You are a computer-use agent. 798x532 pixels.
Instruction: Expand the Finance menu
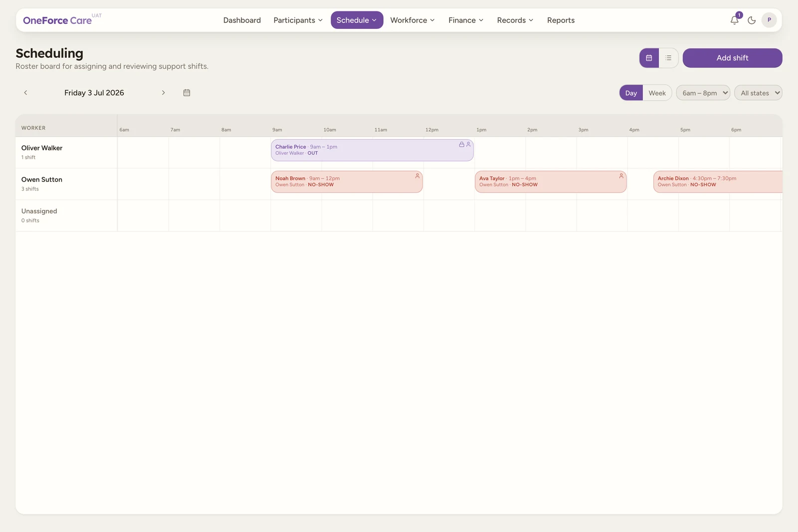[466, 20]
